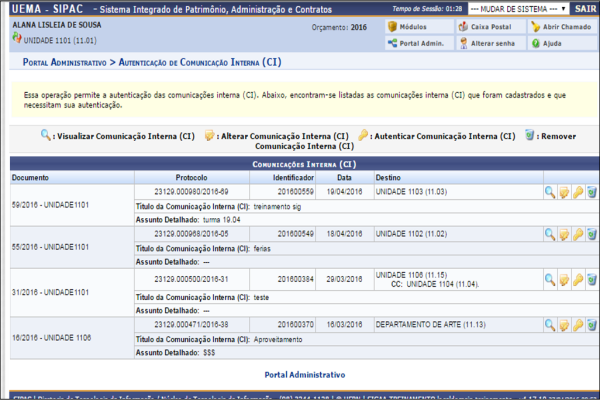This screenshot has height=400, width=600.
Task: Follow the Portal Administrativo breadcrumb link
Action: 65,62
